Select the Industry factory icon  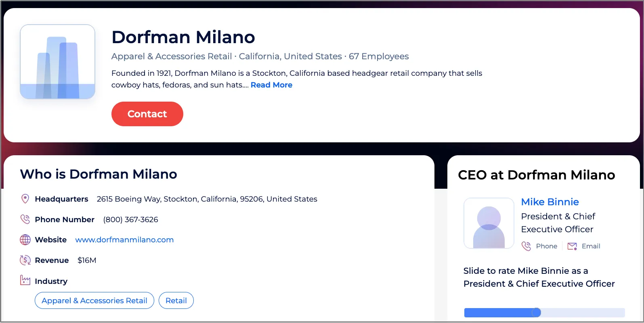(25, 280)
